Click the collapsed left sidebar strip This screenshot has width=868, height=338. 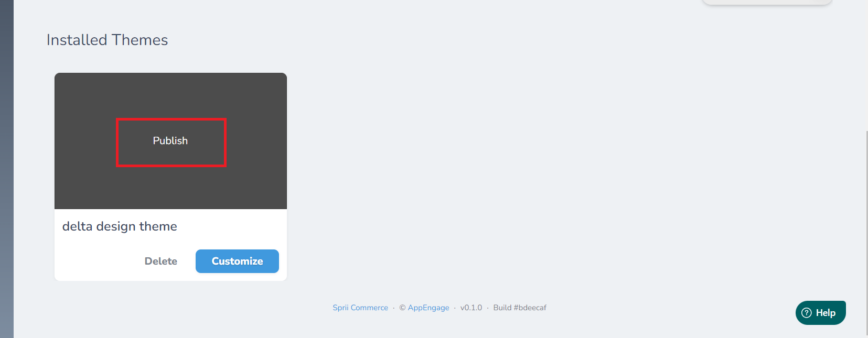click(x=7, y=169)
